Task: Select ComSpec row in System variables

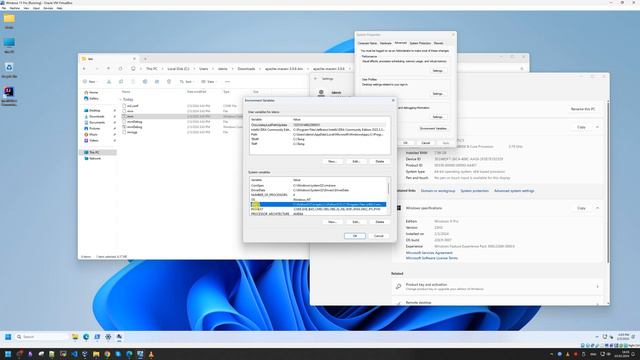Action: tap(318, 185)
